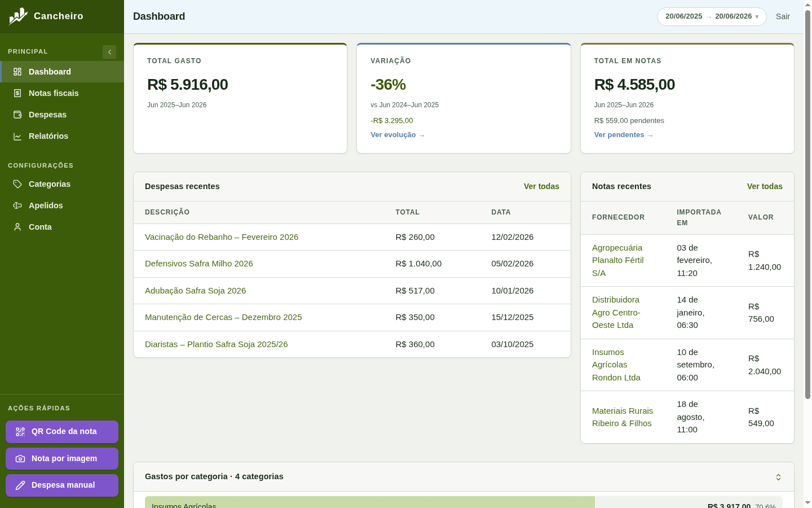Open Vacinação do Rebanho – Fevereiro 2026 expense
812x508 pixels.
click(222, 237)
